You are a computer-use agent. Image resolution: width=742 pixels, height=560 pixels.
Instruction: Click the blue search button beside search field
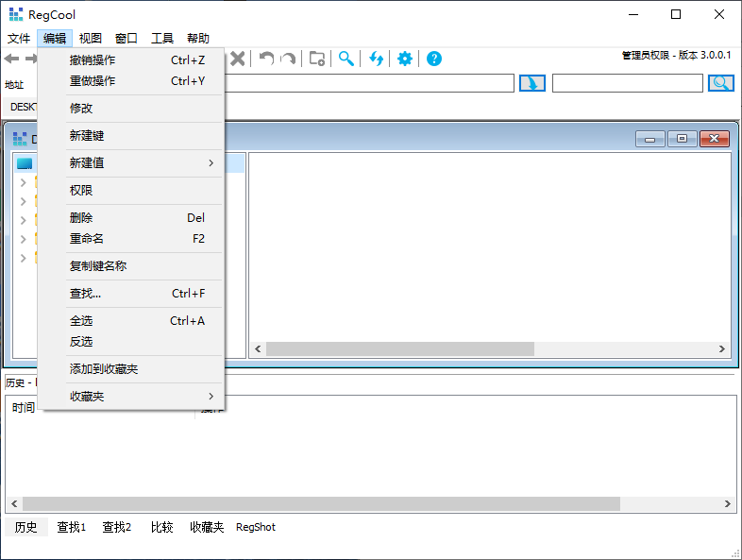point(720,83)
